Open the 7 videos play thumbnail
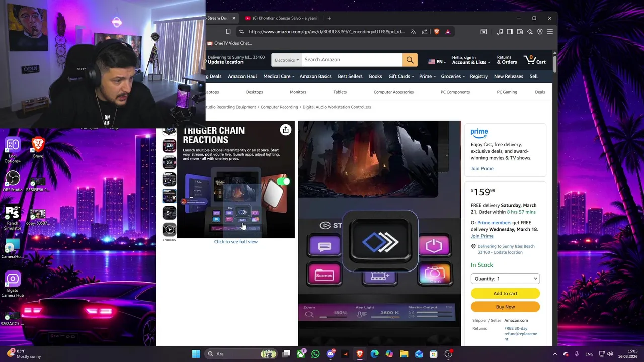 169,230
